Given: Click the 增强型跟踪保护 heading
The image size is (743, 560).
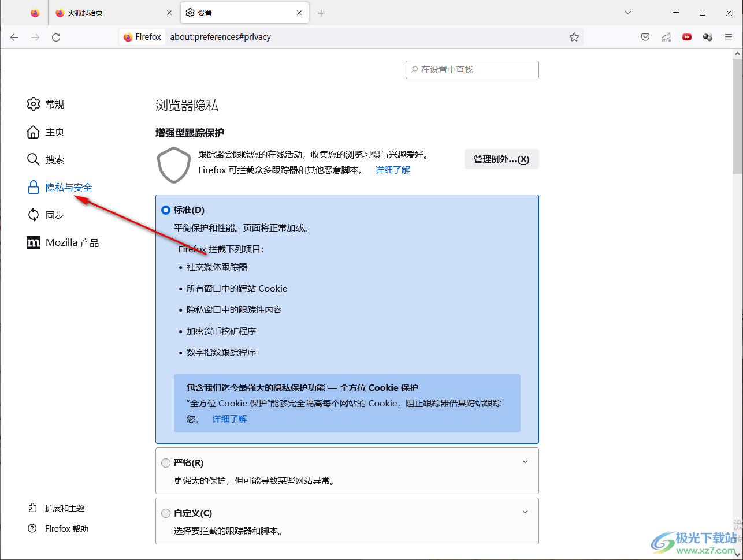Looking at the screenshot, I should click(x=190, y=133).
